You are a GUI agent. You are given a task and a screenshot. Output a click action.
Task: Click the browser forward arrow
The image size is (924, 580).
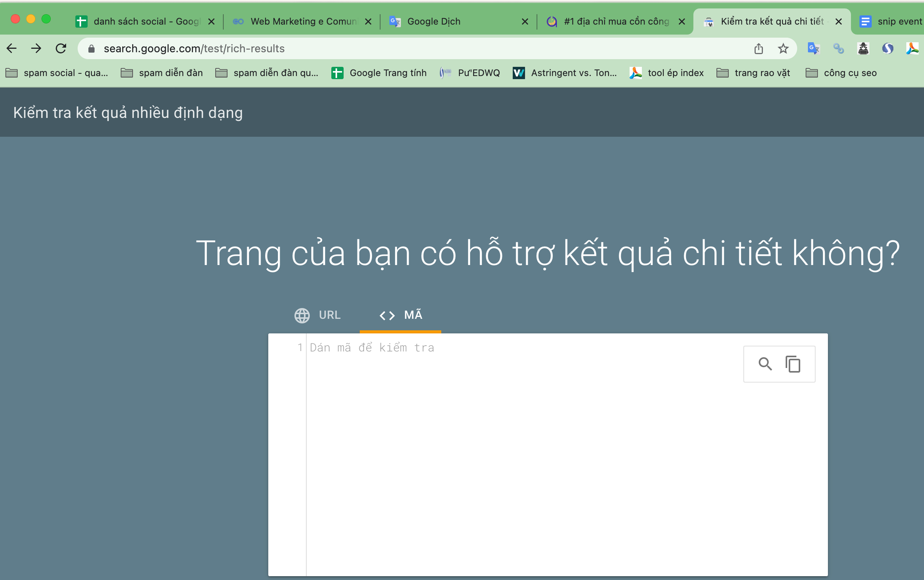point(36,48)
